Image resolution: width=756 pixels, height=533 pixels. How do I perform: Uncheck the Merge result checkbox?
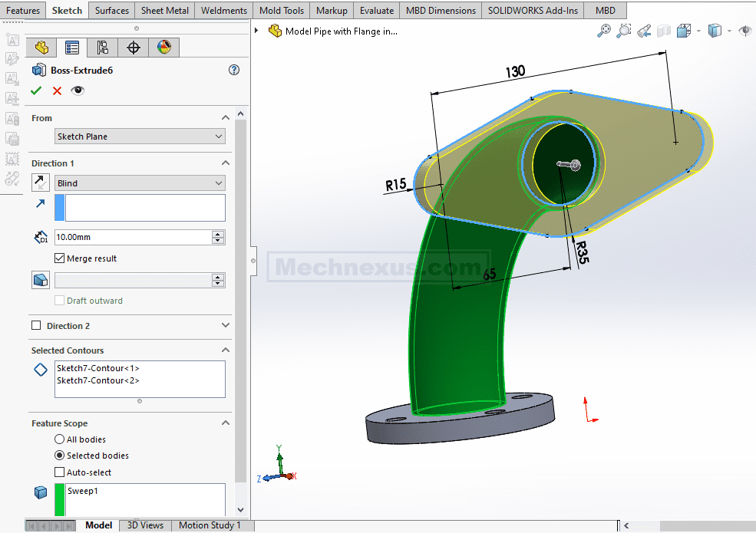tap(60, 258)
